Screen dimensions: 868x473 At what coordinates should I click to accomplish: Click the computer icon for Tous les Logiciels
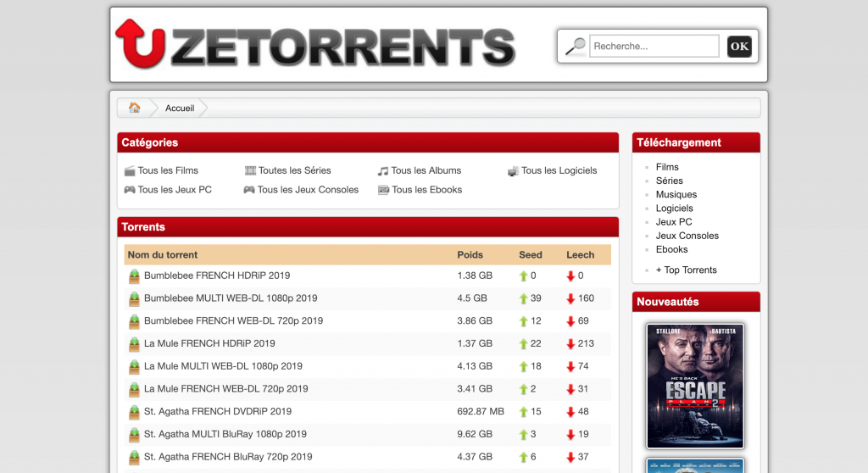tap(513, 171)
